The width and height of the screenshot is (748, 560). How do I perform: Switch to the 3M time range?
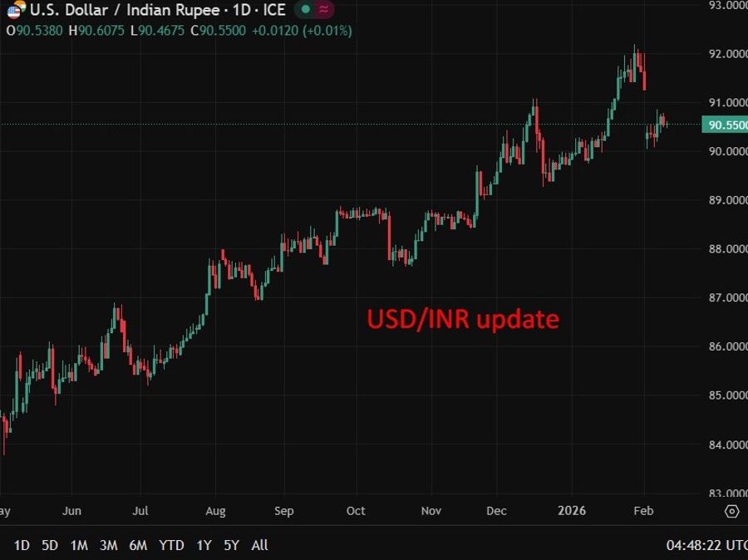click(108, 546)
